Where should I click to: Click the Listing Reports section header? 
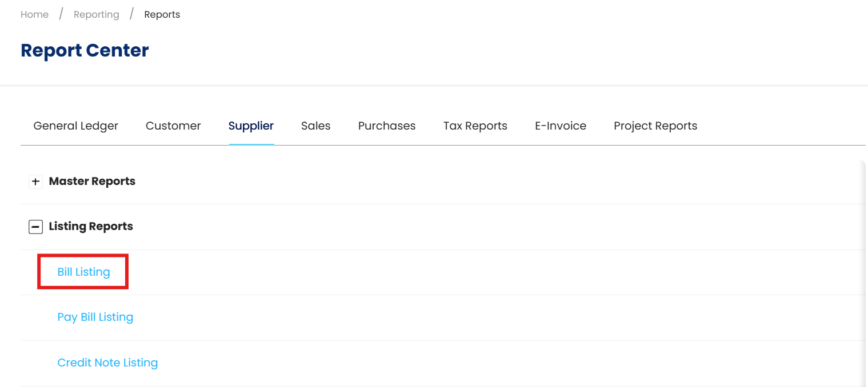91,227
